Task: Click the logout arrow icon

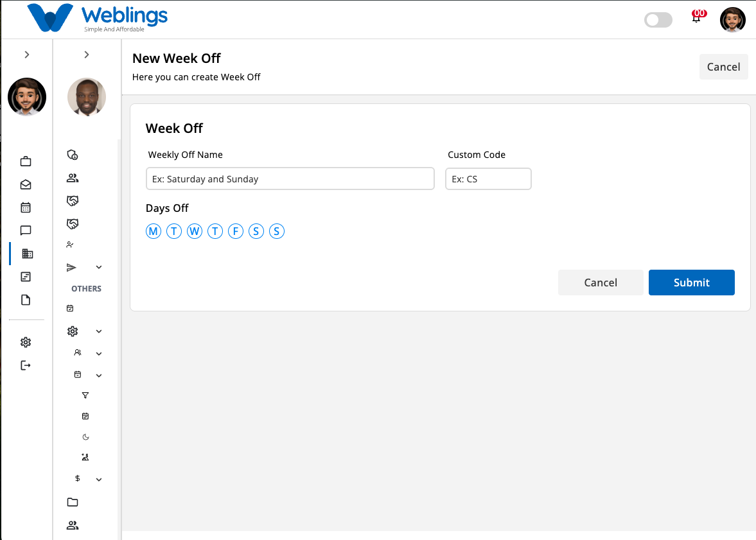Action: [26, 365]
